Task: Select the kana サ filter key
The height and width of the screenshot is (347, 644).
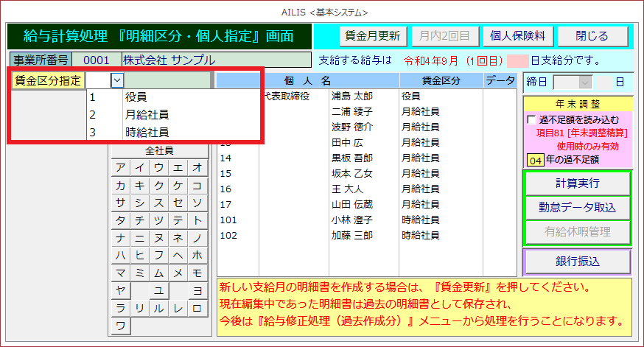Action: pos(120,203)
